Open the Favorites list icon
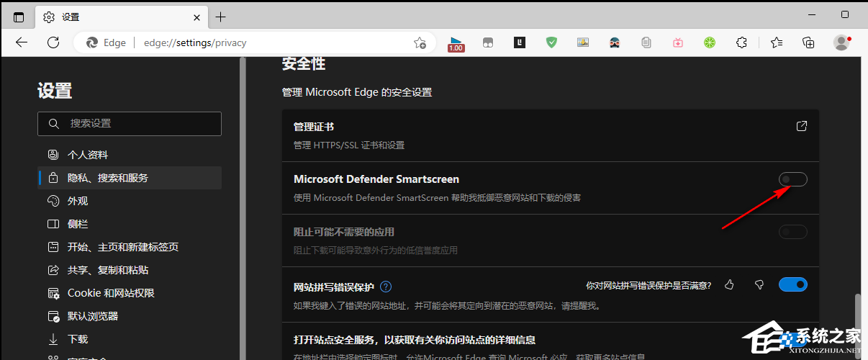868x360 pixels. [776, 42]
